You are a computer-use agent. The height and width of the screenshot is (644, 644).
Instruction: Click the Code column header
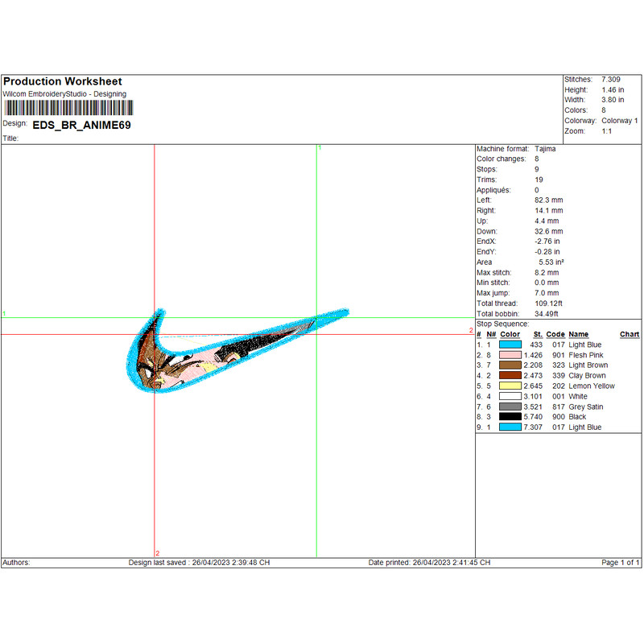(555, 334)
